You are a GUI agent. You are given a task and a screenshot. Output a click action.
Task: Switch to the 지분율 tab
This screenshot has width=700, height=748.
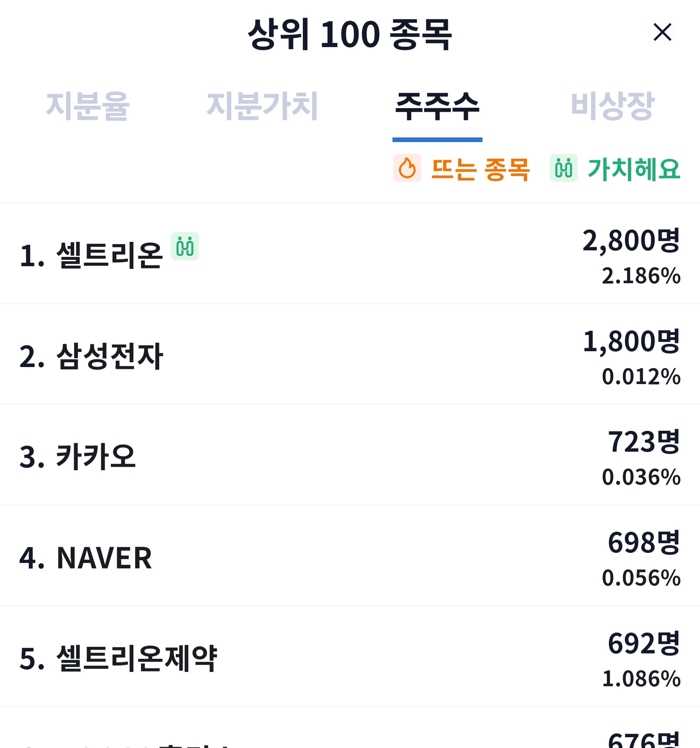(87, 106)
